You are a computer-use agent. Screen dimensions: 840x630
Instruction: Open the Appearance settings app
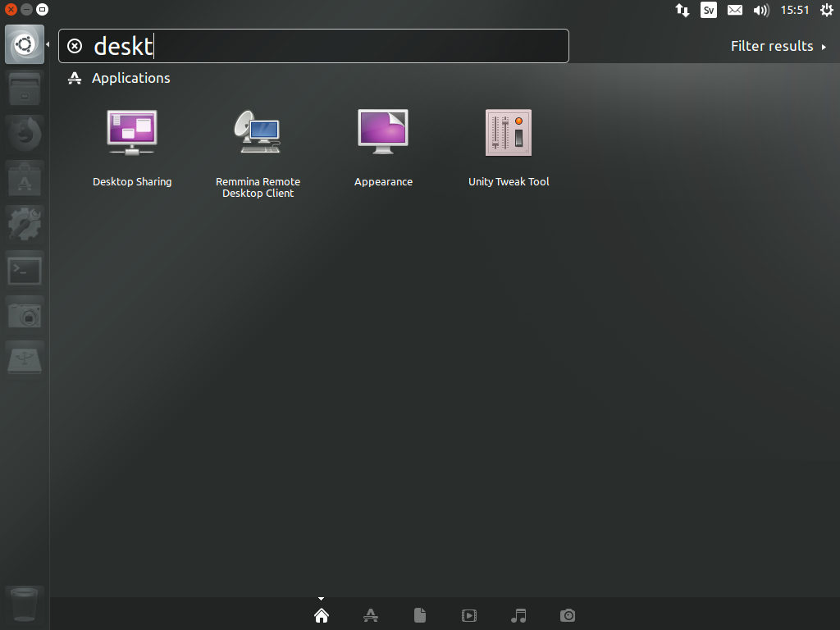tap(383, 148)
